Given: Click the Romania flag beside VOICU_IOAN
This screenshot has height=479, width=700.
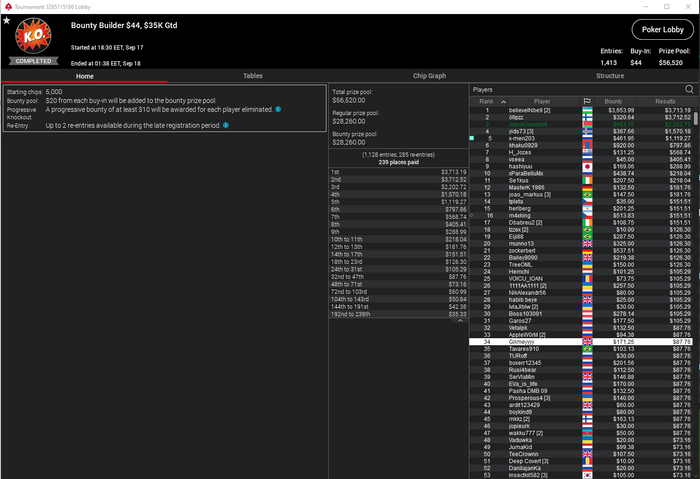Looking at the screenshot, I should pyautogui.click(x=588, y=279).
